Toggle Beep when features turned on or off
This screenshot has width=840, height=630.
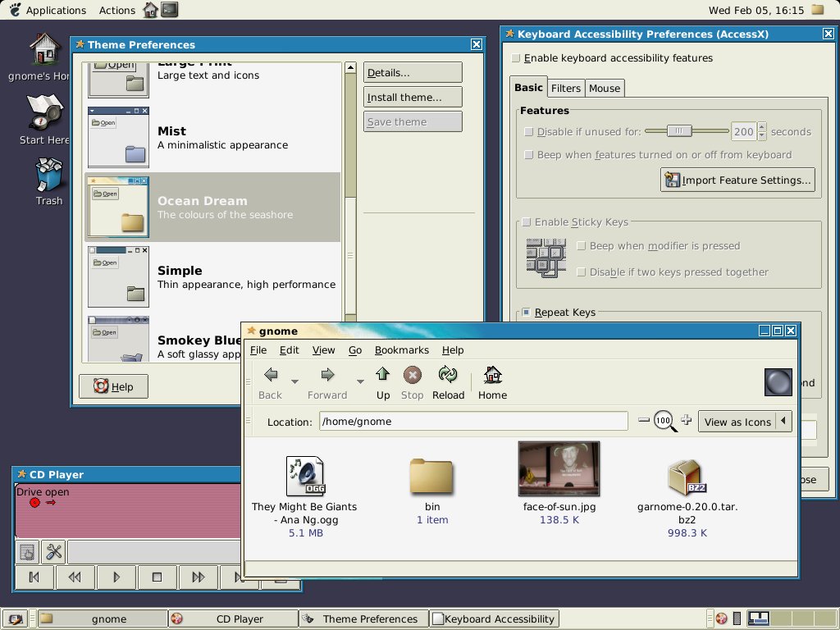click(529, 155)
